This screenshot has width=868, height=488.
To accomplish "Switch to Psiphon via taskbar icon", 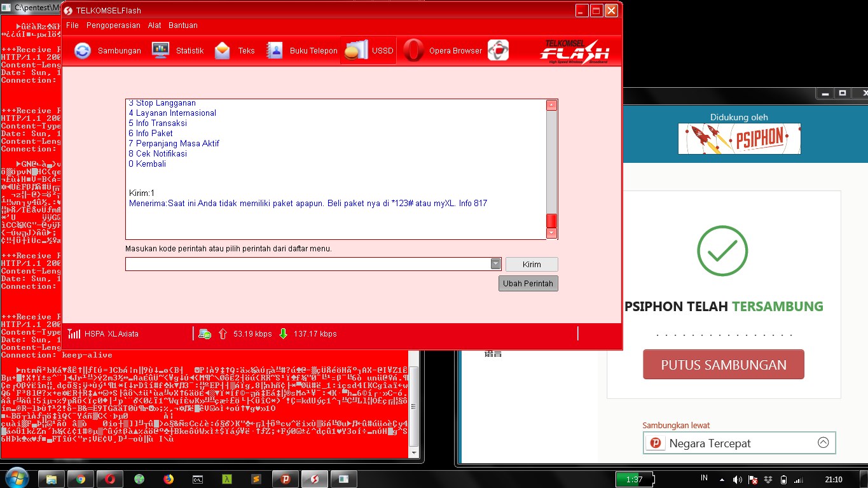I will tap(286, 479).
